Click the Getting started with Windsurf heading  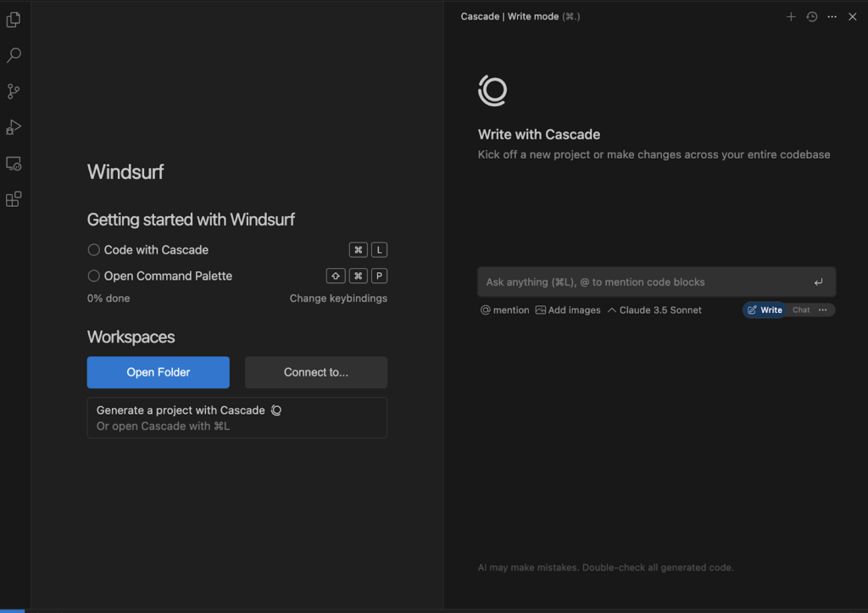point(191,220)
